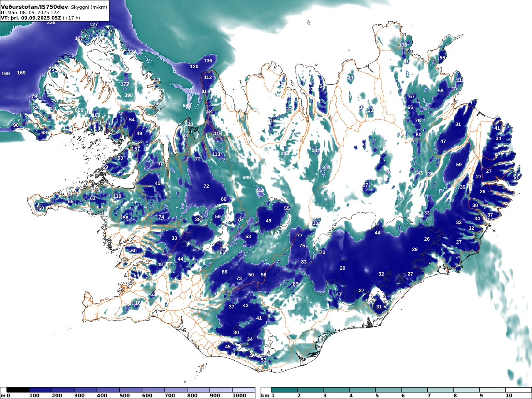Pick the 500–600 m legend color segment
The height and width of the screenshot is (399, 532).
click(x=131, y=390)
